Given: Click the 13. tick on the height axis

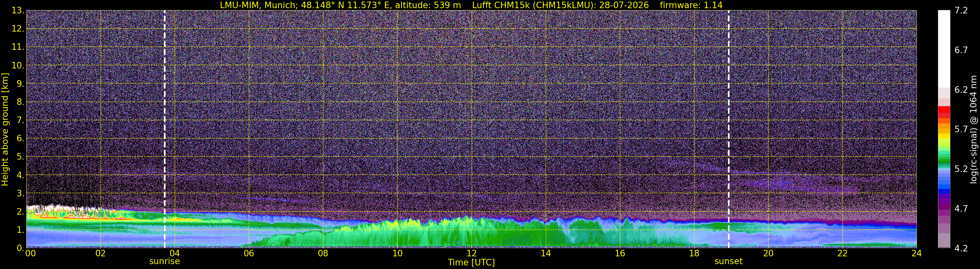Looking at the screenshot, I should click(x=18, y=11).
